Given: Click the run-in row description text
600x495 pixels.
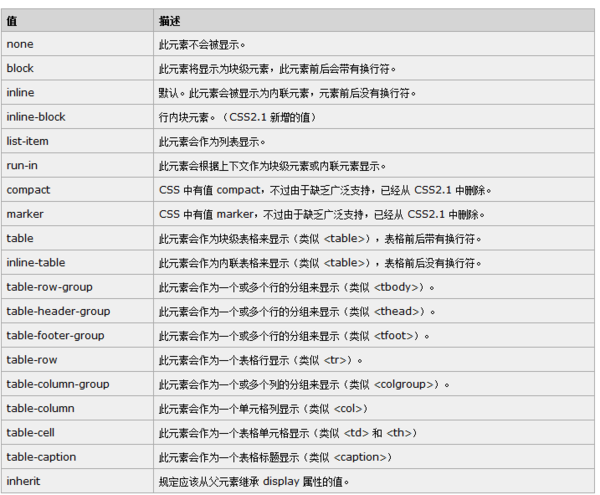Looking at the screenshot, I should [272, 166].
